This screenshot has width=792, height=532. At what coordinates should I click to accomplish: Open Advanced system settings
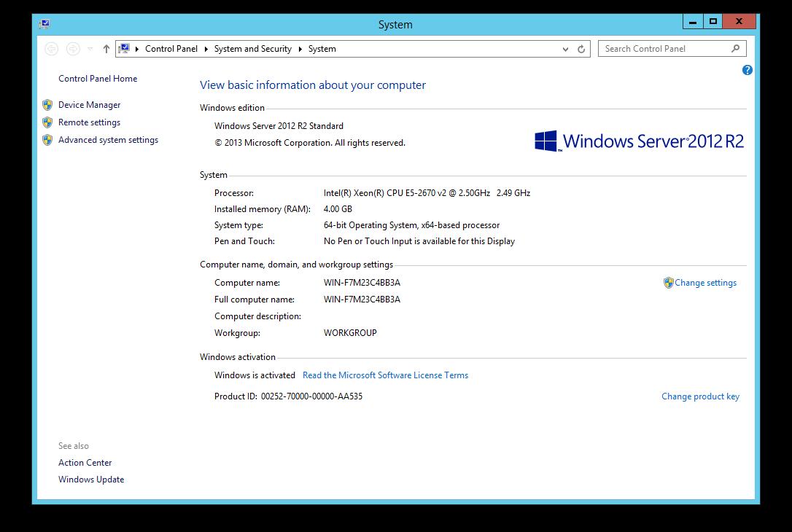[x=108, y=140]
